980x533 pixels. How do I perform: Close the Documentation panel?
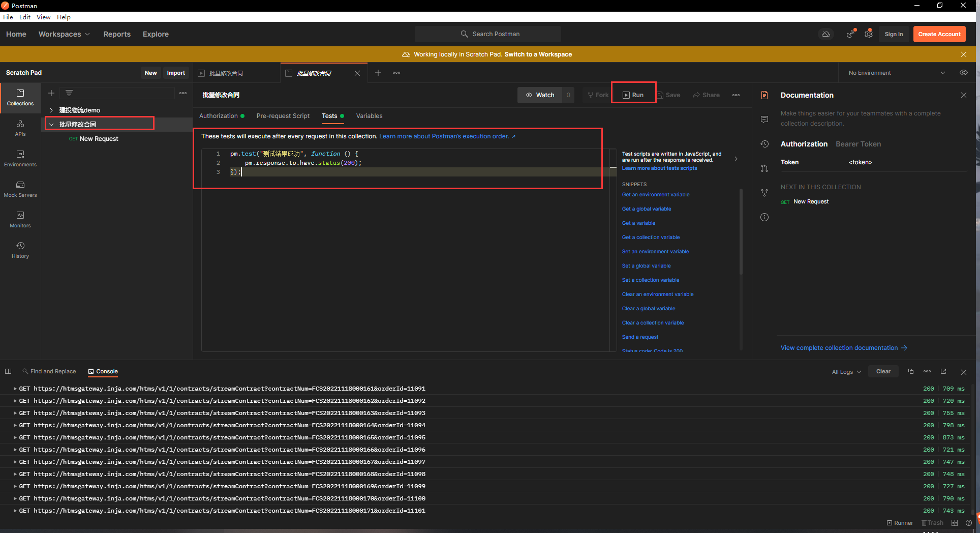pyautogui.click(x=964, y=95)
